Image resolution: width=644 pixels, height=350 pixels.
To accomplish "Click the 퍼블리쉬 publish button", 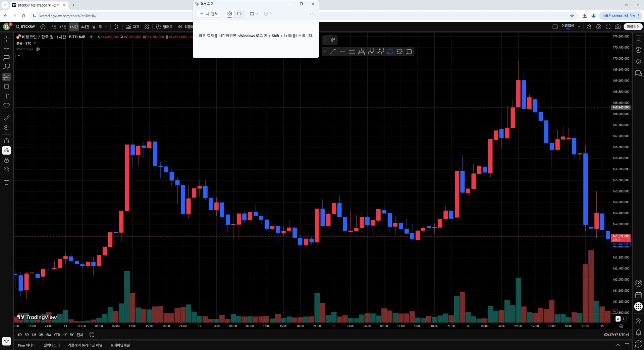I will pyautogui.click(x=633, y=26).
